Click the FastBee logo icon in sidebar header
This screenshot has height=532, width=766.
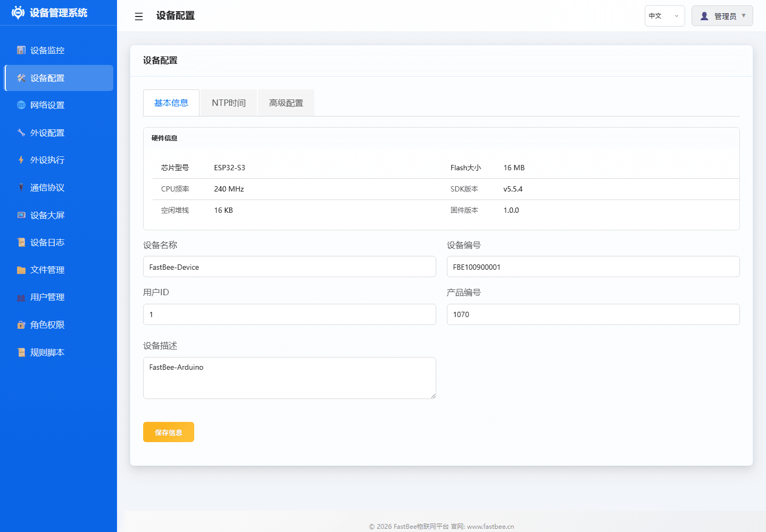coord(18,13)
